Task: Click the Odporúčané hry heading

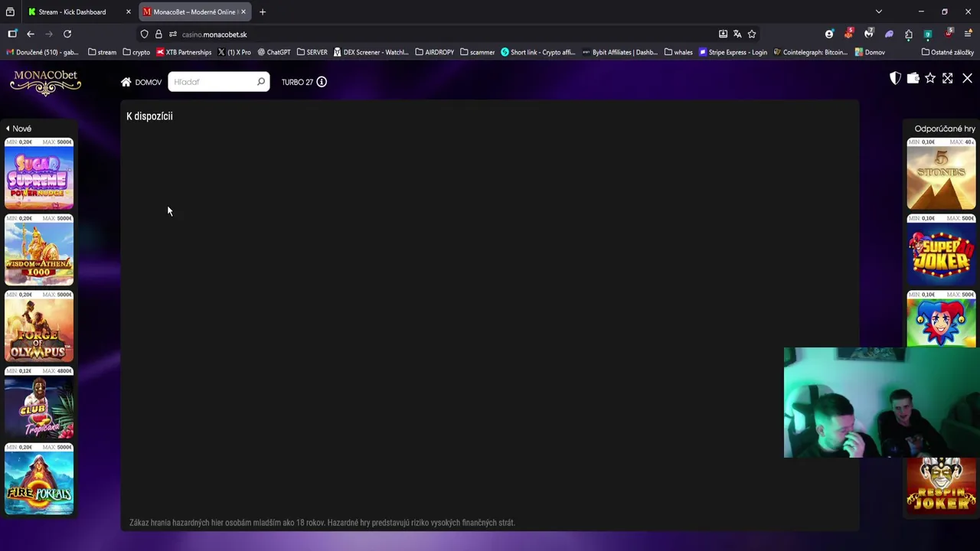Action: pyautogui.click(x=945, y=129)
